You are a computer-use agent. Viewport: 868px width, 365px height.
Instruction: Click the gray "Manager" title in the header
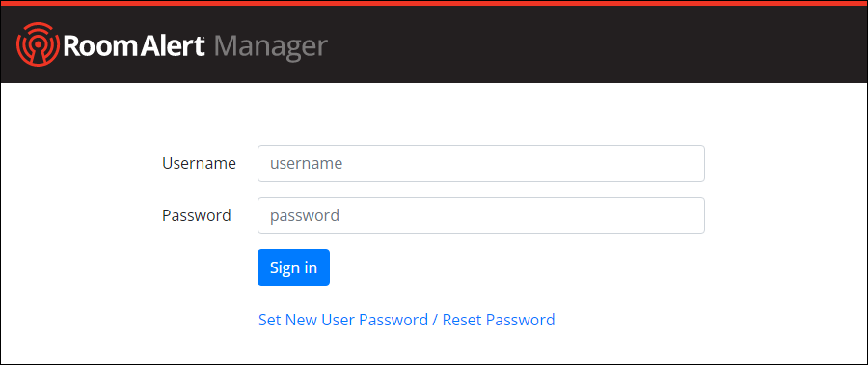pos(270,48)
